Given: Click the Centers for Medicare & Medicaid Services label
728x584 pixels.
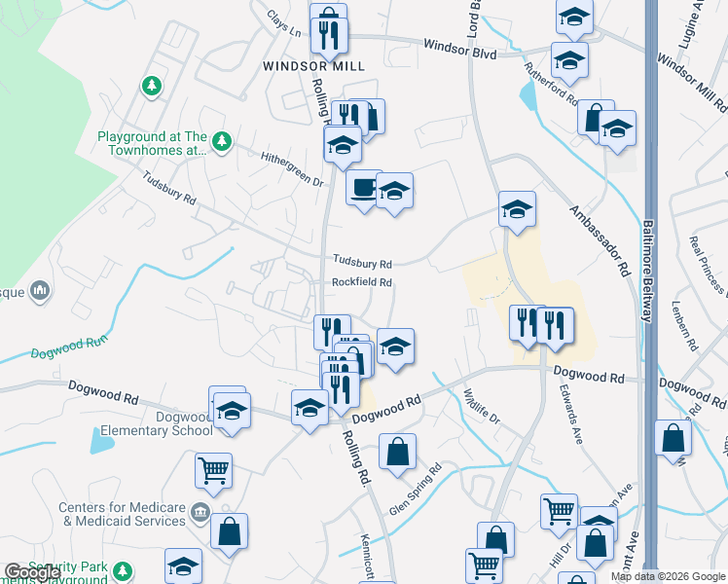Looking at the screenshot, I should pos(122,514).
